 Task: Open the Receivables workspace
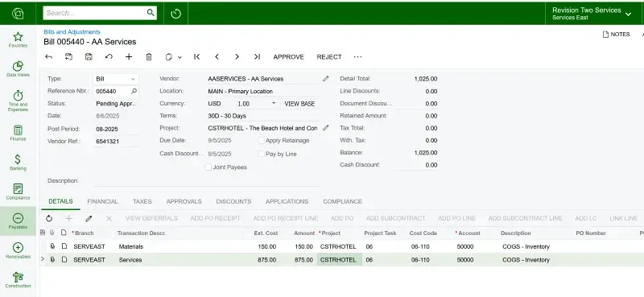point(18,250)
